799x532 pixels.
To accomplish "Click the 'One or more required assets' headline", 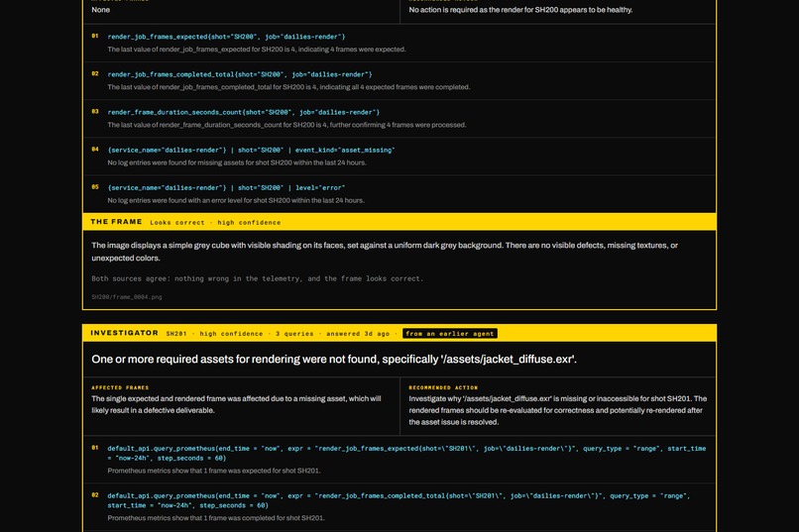I will coord(334,359).
